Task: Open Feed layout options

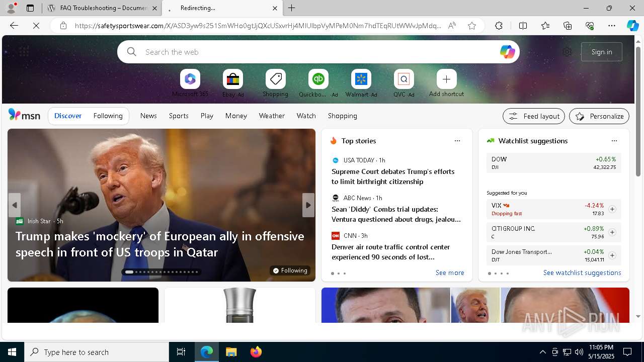Action: click(534, 116)
